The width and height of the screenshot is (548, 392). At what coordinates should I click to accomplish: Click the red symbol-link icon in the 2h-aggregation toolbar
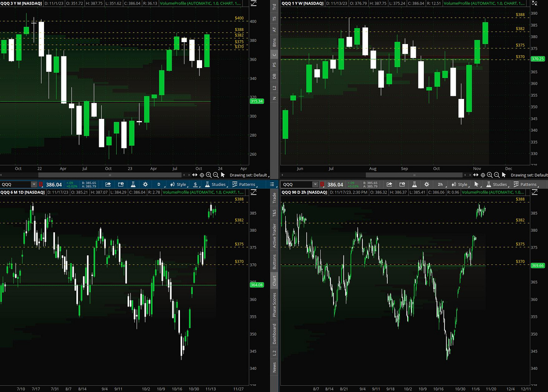pos(322,184)
